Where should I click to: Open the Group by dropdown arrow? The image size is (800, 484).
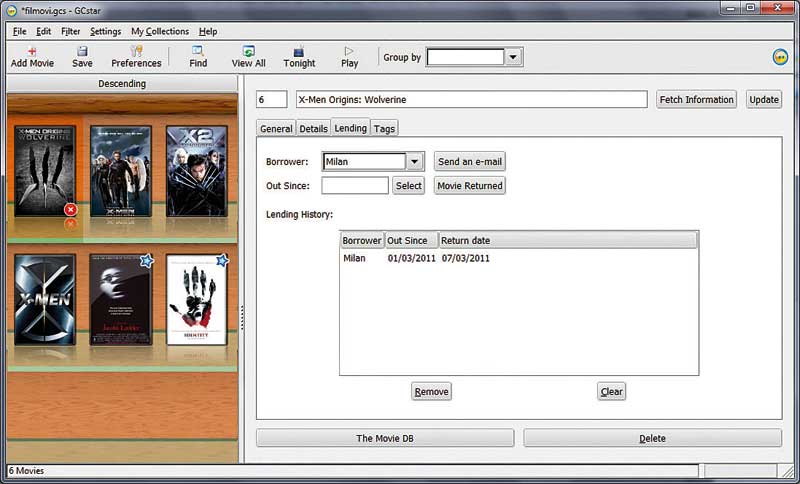point(513,57)
